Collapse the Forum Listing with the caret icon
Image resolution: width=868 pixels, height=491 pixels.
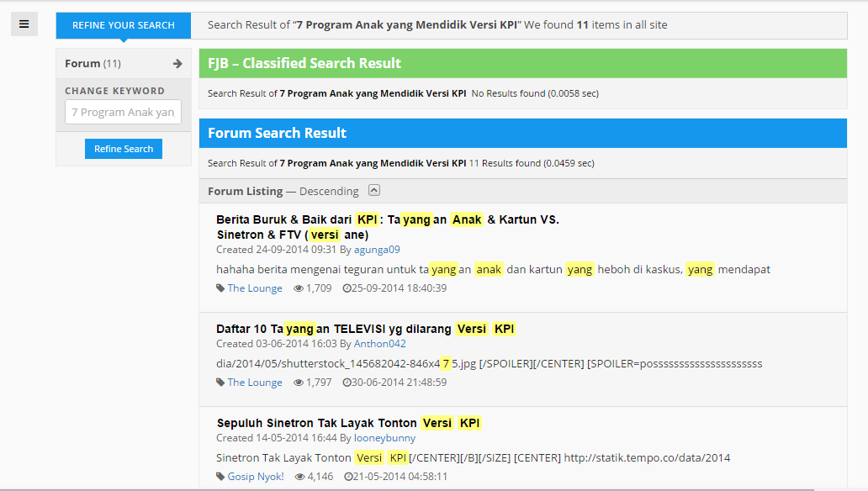click(374, 190)
